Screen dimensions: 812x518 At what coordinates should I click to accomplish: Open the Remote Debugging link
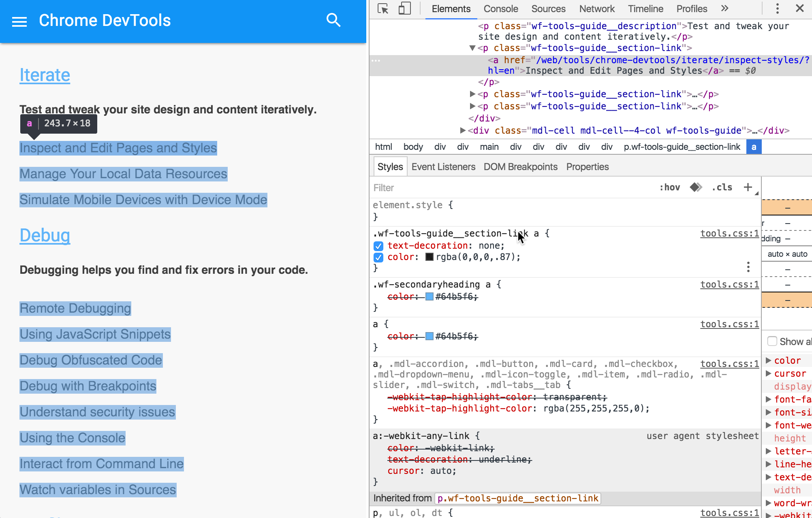pyautogui.click(x=75, y=309)
